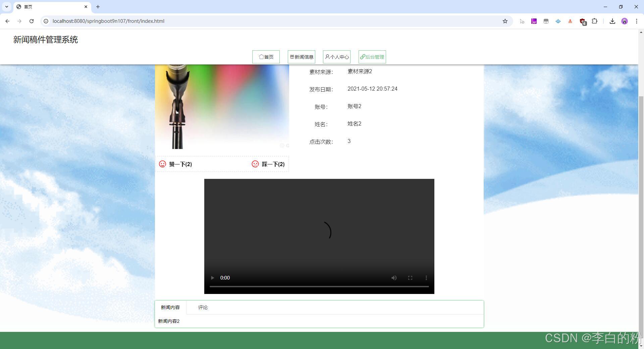This screenshot has width=644, height=349.
Task: Click the 素材来源2 value text
Action: [360, 71]
